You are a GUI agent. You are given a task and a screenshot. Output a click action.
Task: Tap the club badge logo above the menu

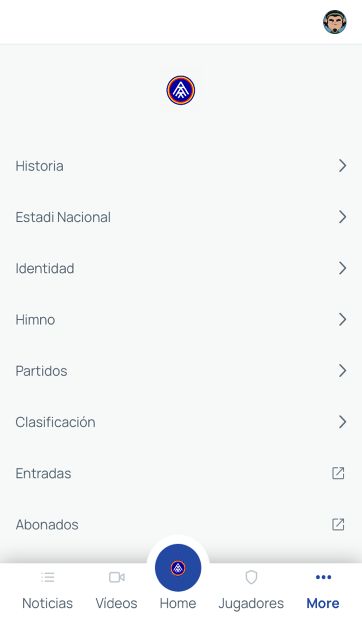click(180, 90)
